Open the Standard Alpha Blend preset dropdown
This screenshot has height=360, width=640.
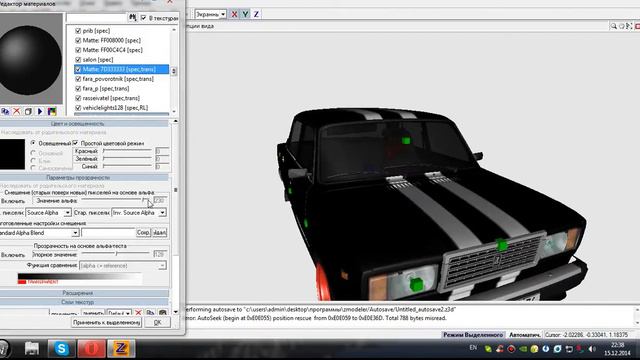click(x=39, y=233)
